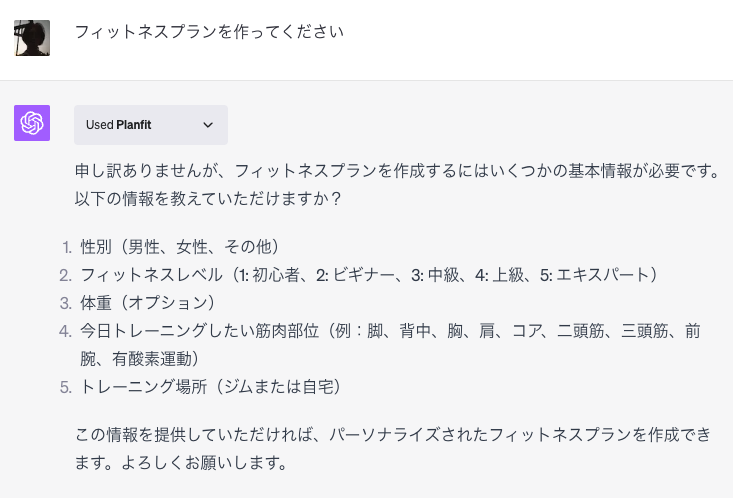Click the chevron arrow beside Planfit
The height and width of the screenshot is (498, 733).
tap(208, 125)
